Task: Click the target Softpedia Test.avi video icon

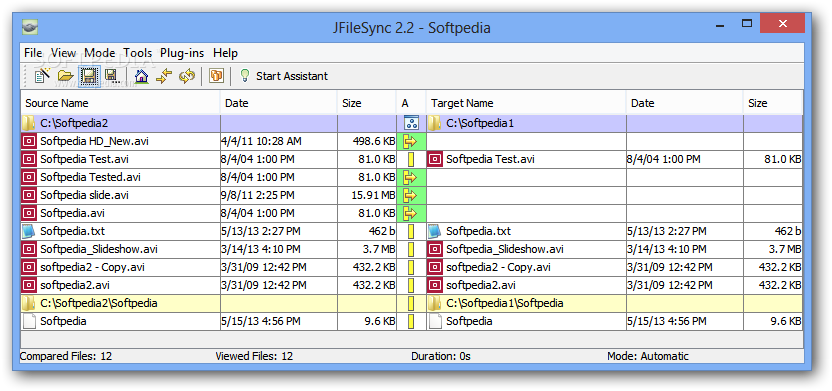Action: [x=435, y=159]
